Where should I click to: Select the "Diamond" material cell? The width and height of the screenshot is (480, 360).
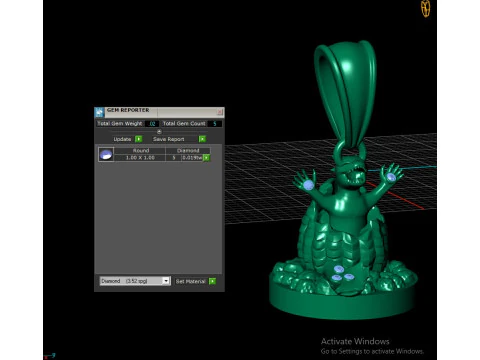[x=188, y=151]
